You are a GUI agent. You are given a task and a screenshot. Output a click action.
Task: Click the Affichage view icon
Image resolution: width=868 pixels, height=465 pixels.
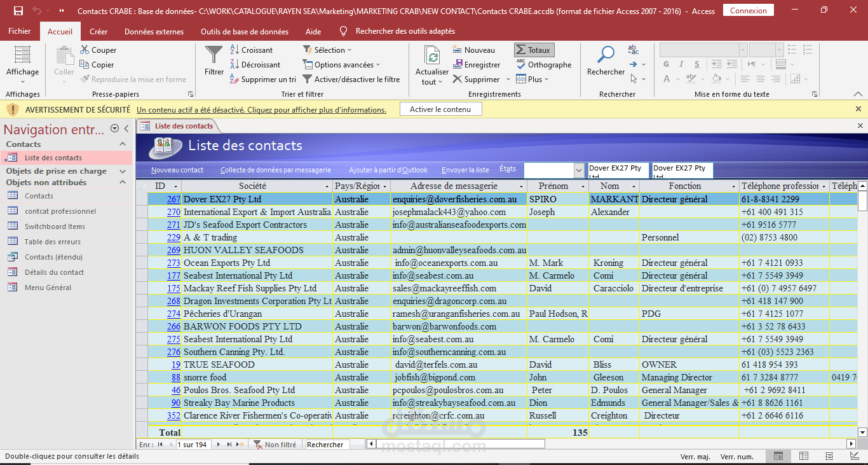[x=22, y=55]
